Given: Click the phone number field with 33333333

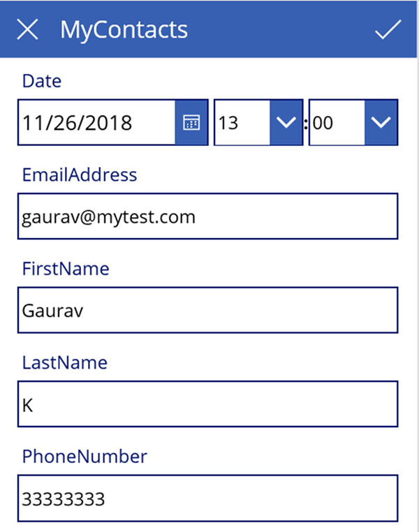Looking at the screenshot, I should click(x=207, y=498).
